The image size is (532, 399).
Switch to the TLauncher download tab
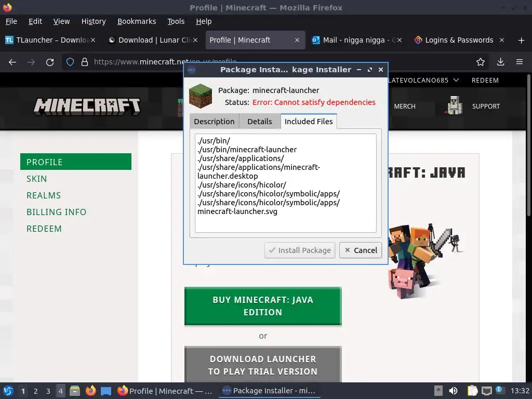pyautogui.click(x=50, y=40)
